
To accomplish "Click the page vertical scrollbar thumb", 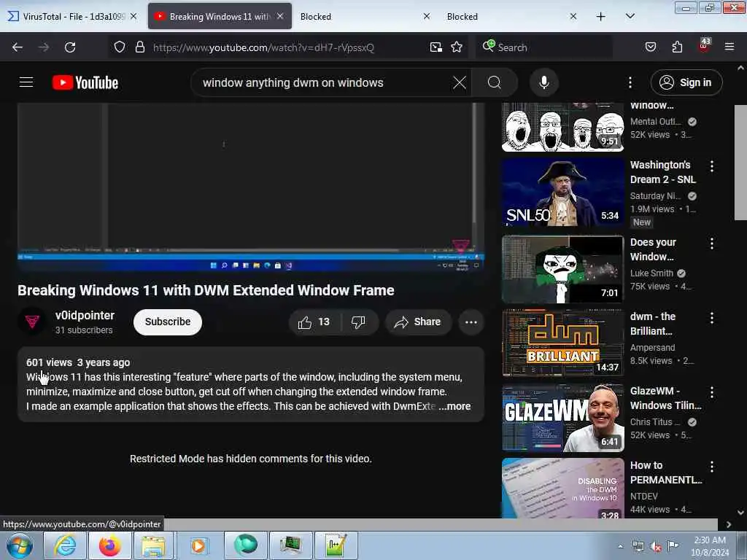I will (740, 162).
